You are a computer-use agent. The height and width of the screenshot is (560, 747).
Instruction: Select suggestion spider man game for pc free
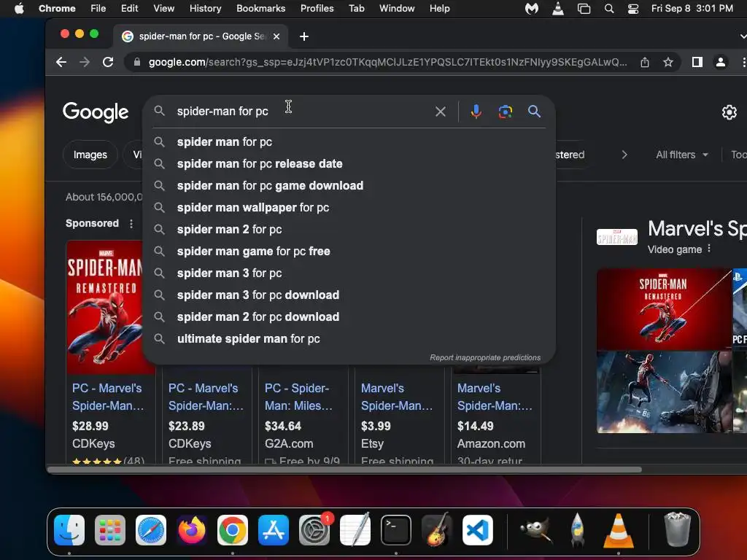349,252
